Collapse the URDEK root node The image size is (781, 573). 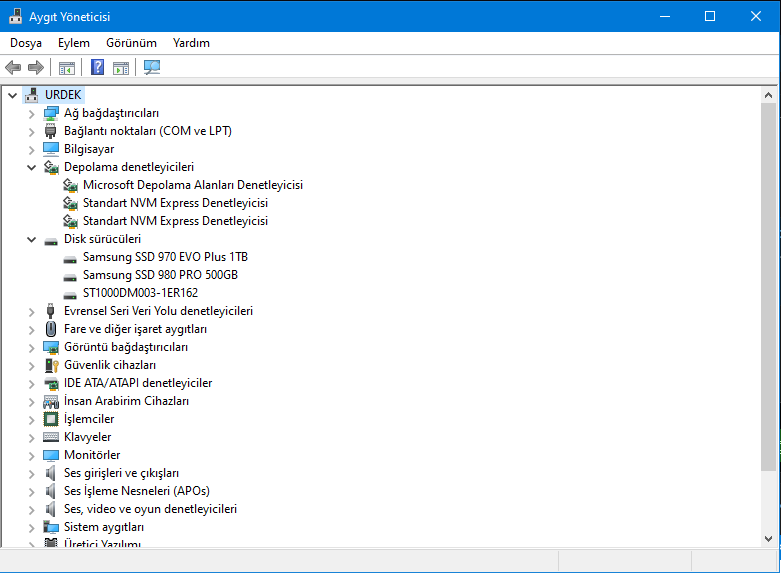click(x=12, y=95)
